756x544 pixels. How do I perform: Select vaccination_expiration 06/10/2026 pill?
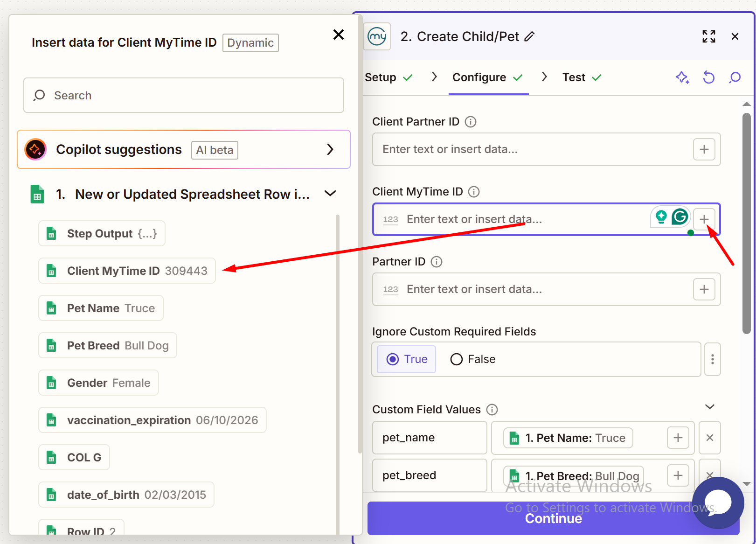click(153, 420)
